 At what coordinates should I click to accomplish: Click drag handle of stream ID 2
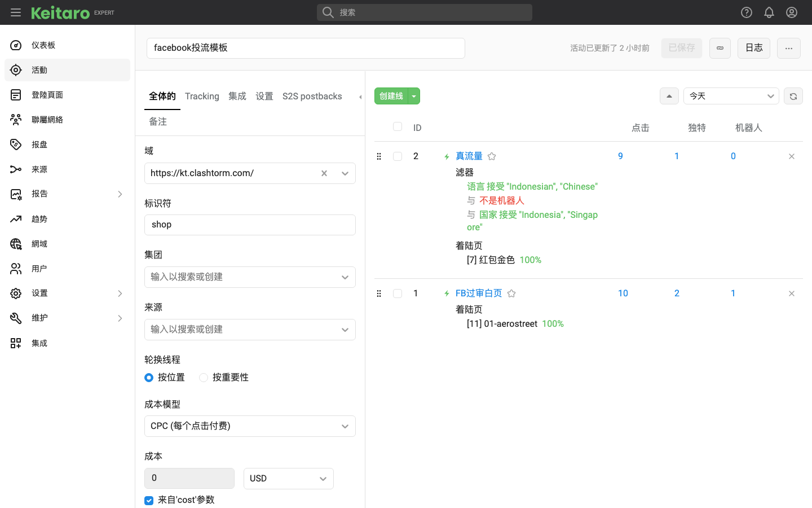click(x=379, y=156)
